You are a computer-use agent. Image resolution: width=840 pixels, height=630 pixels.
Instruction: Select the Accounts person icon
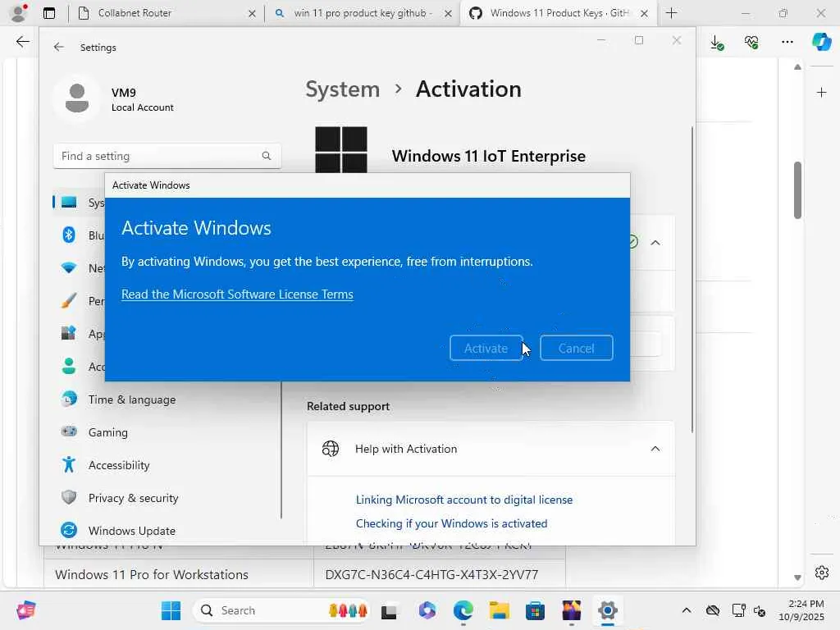pos(69,366)
